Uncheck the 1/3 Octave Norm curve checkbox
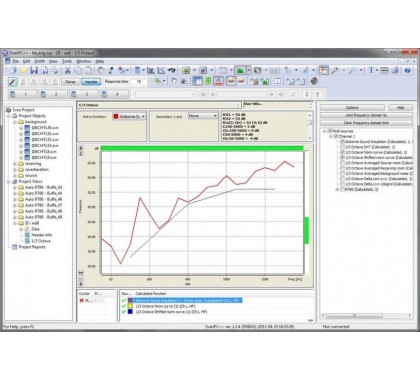The width and height of the screenshot is (420, 380). tap(342, 152)
